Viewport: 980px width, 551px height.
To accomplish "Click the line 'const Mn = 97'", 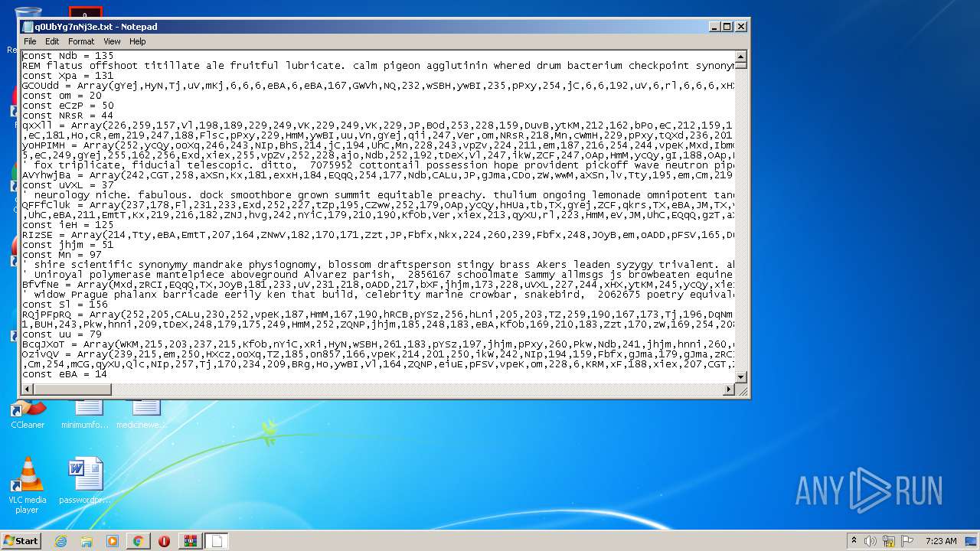I will pyautogui.click(x=62, y=255).
